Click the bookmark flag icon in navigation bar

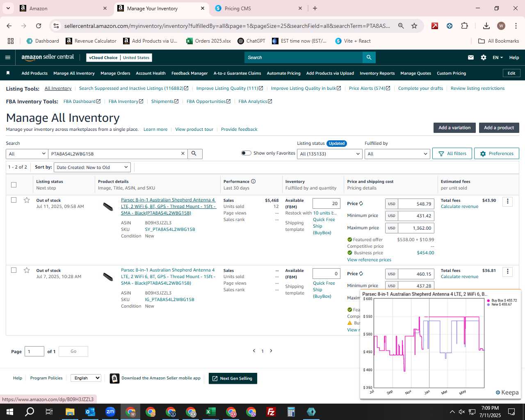(x=8, y=73)
